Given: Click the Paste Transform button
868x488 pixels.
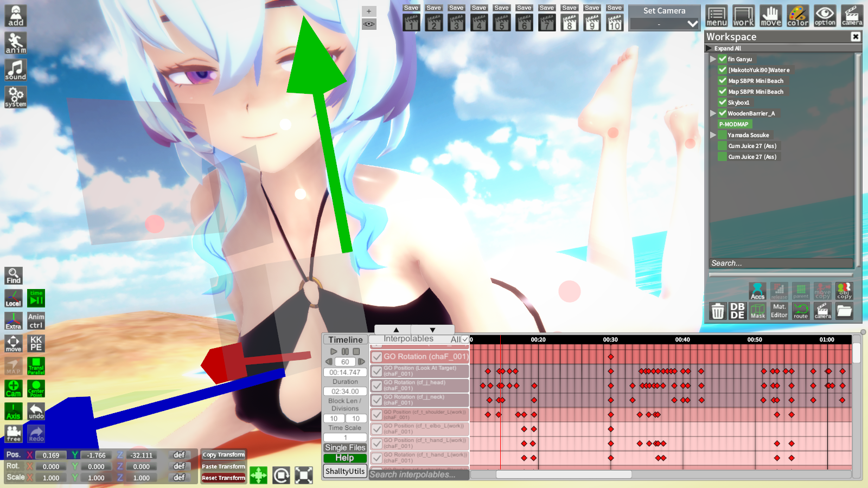Looking at the screenshot, I should point(224,466).
